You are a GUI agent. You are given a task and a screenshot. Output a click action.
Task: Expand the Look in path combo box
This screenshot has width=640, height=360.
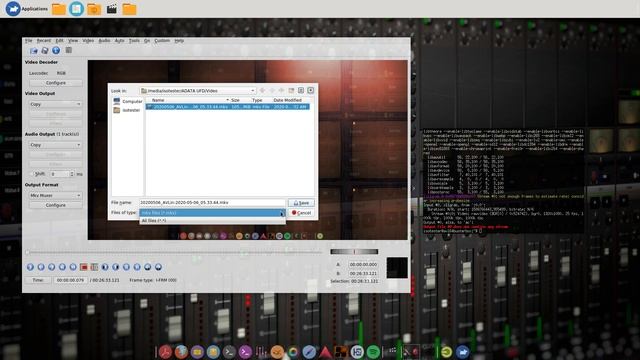click(198, 91)
